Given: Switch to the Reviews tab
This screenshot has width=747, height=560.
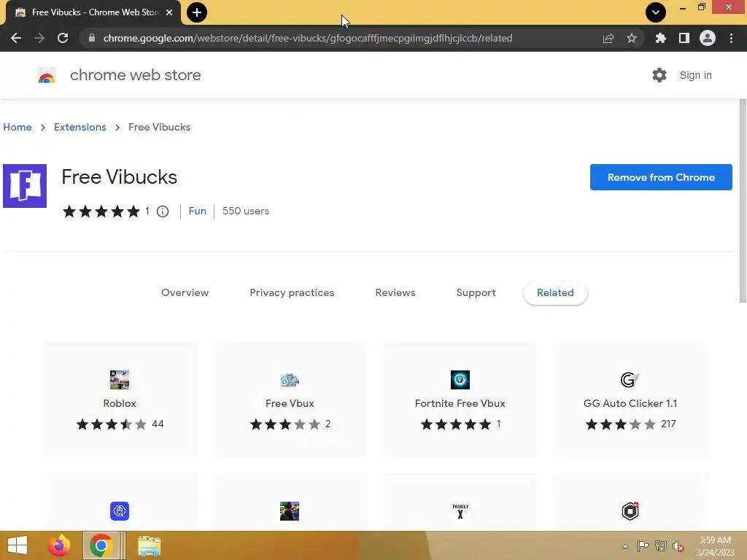Looking at the screenshot, I should click(x=395, y=292).
